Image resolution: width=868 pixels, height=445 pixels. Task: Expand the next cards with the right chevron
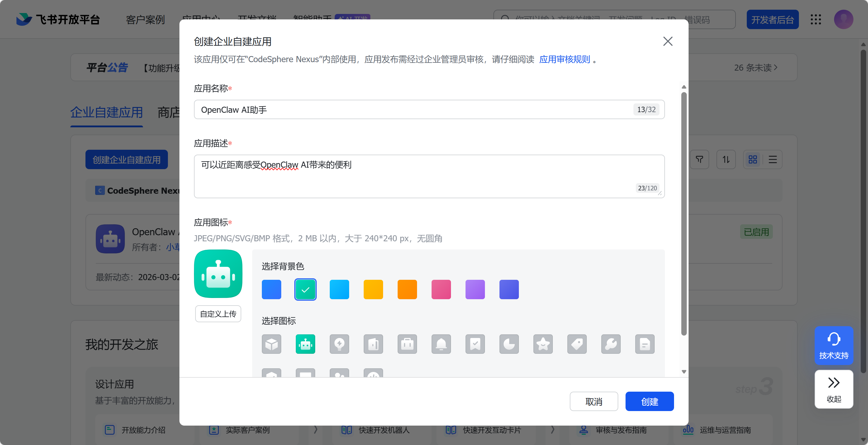[316, 430]
